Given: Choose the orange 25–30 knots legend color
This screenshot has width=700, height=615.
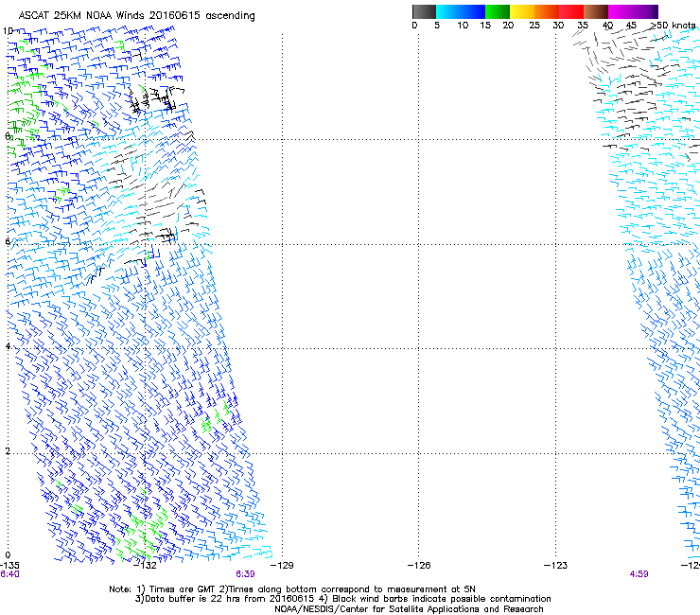Looking at the screenshot, I should point(547,11).
